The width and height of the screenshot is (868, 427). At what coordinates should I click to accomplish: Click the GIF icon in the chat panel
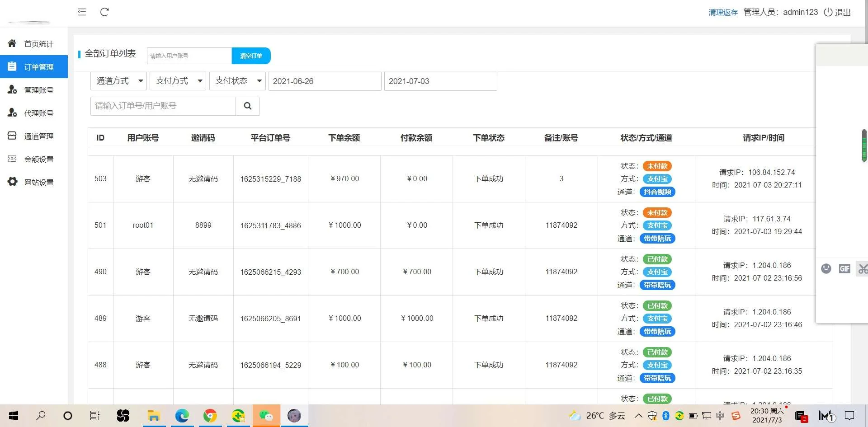tap(844, 268)
